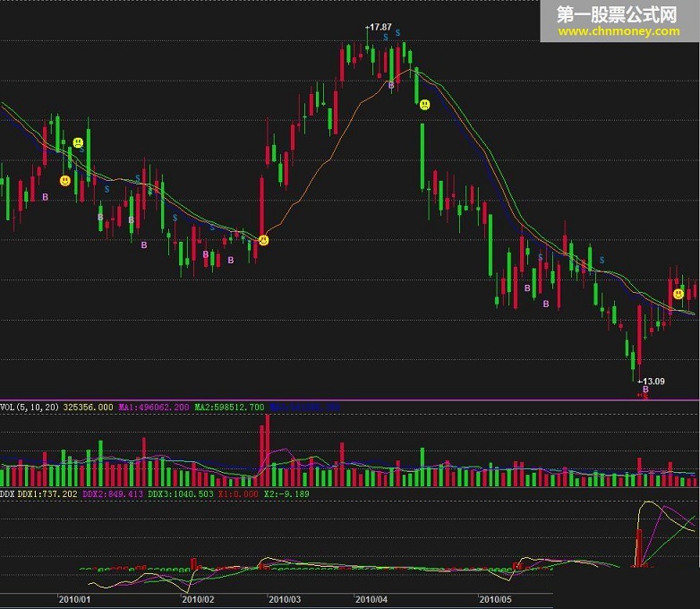Click the happy smiley at chart's right end

(679, 294)
